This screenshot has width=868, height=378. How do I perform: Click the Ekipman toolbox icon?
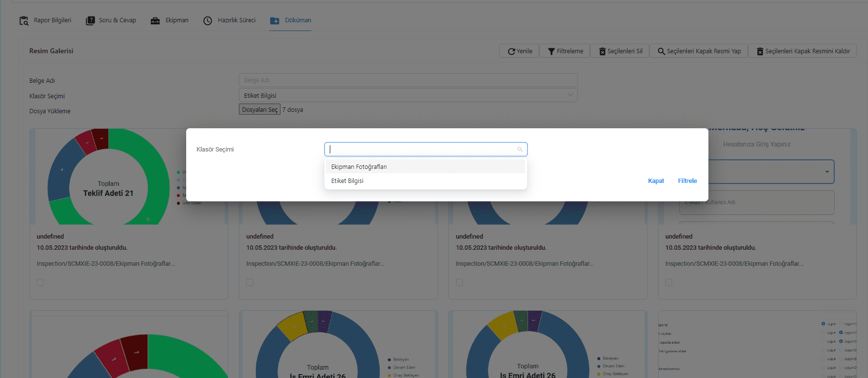[155, 21]
